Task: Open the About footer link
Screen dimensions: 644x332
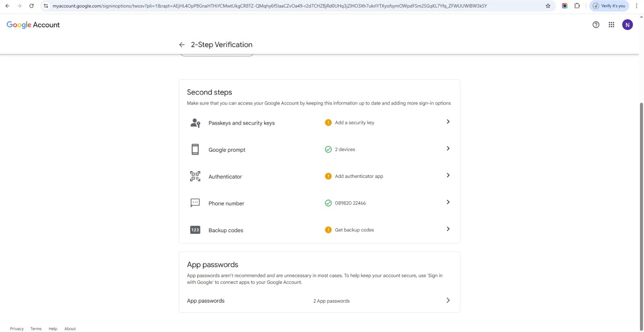Action: pos(70,329)
